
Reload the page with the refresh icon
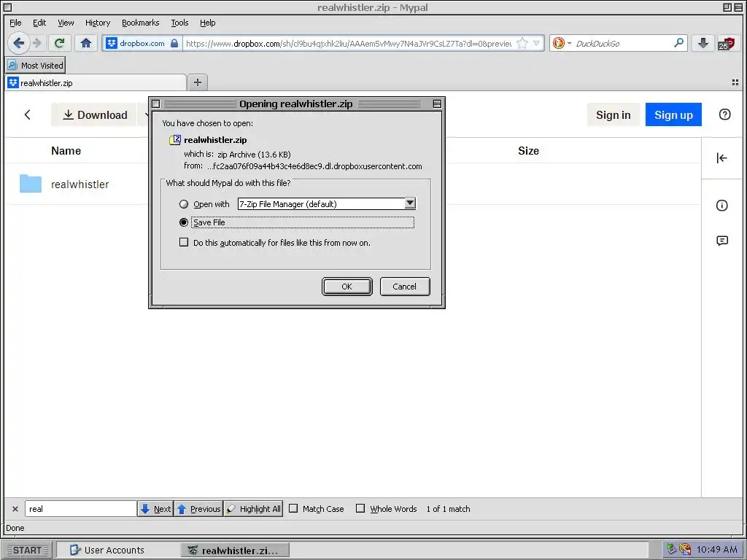(x=60, y=43)
